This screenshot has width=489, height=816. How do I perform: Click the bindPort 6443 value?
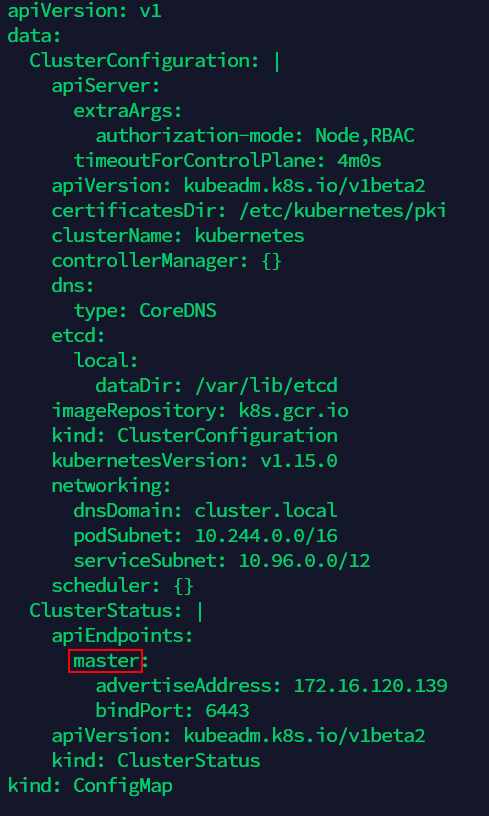[x=227, y=710]
